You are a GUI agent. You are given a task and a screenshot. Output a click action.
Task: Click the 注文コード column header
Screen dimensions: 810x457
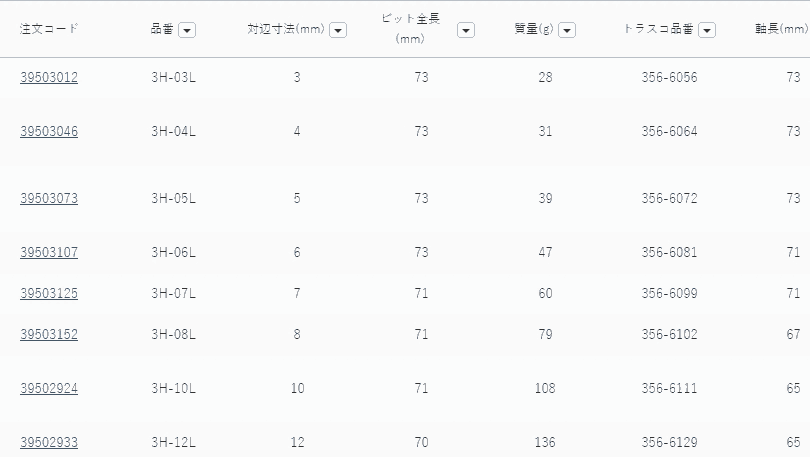point(49,28)
